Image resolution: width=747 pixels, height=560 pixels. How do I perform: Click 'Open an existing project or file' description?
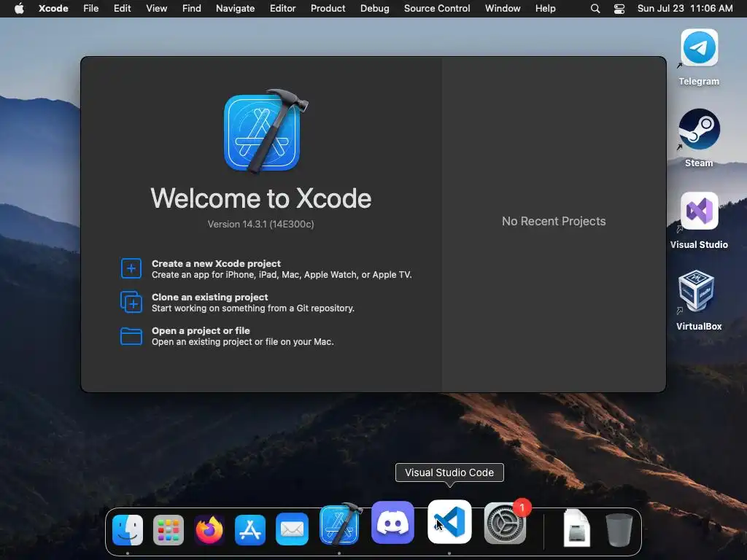click(x=242, y=342)
